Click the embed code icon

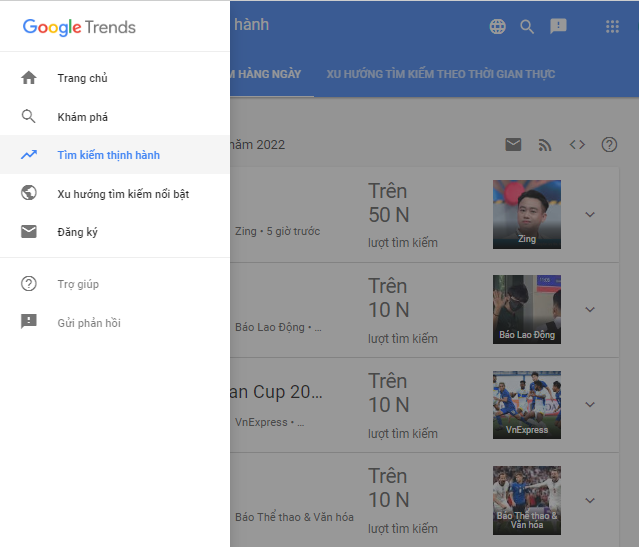click(577, 145)
